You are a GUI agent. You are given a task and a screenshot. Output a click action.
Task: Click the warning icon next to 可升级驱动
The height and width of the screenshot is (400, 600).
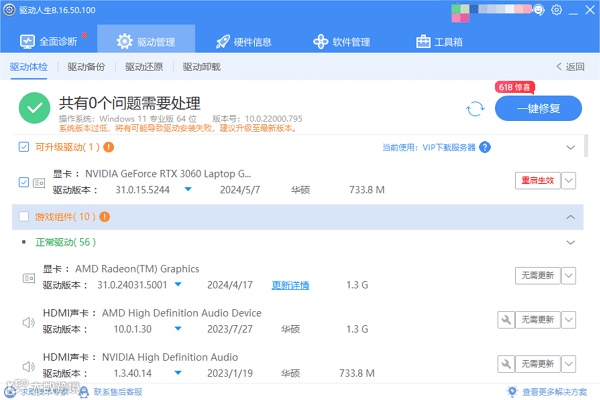tap(109, 147)
